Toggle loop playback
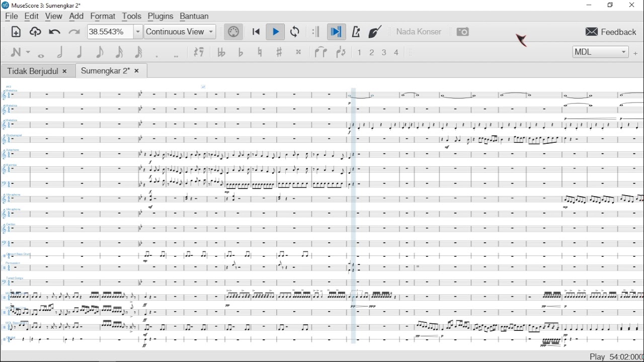Screen dimensions: 644x362 pos(295,32)
